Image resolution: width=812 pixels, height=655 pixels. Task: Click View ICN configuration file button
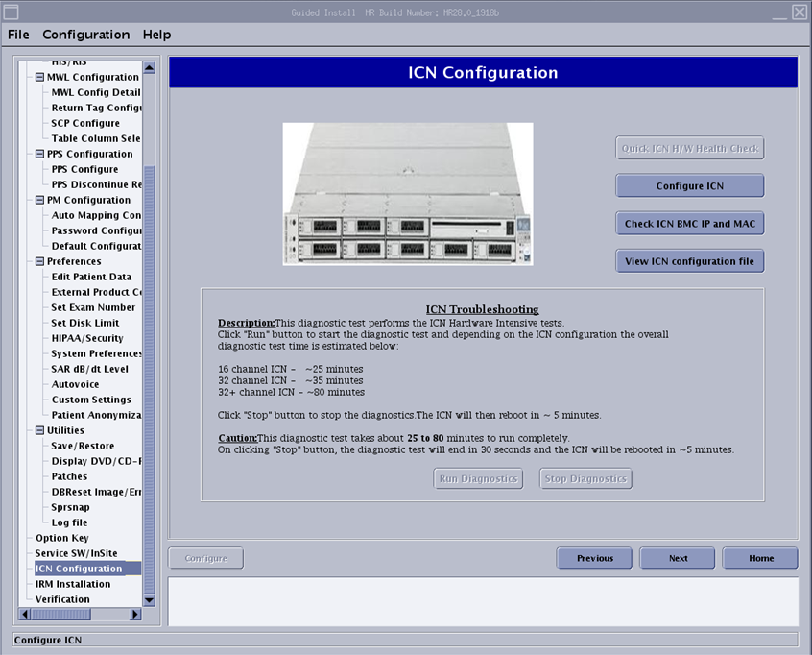click(x=689, y=261)
